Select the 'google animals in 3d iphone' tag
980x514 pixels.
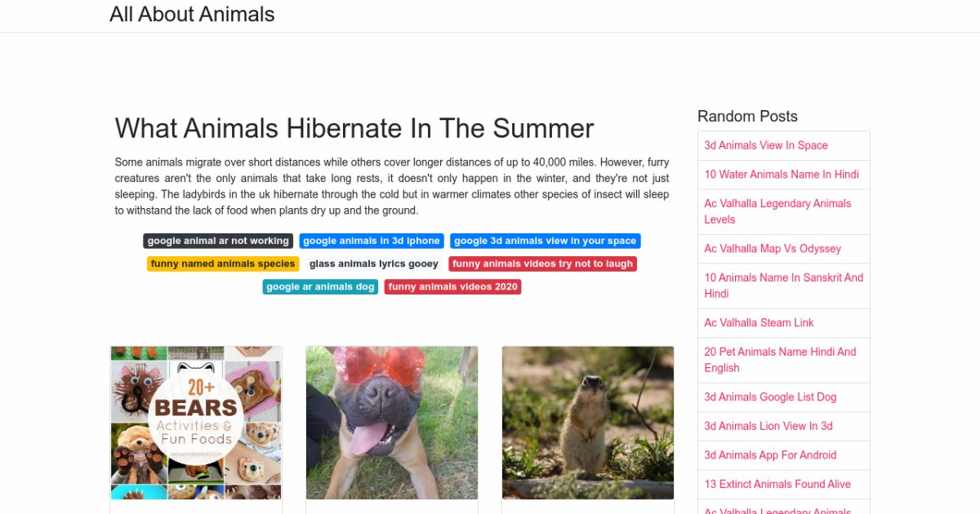(x=372, y=241)
